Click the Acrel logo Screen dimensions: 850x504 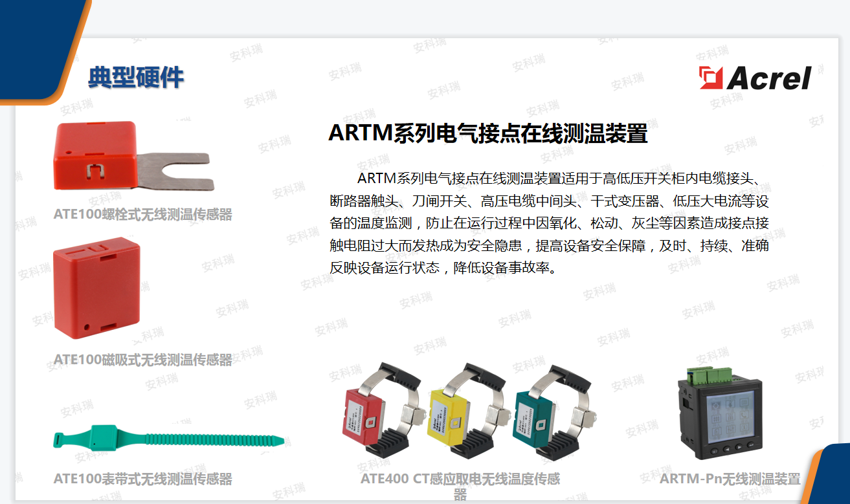tap(755, 78)
